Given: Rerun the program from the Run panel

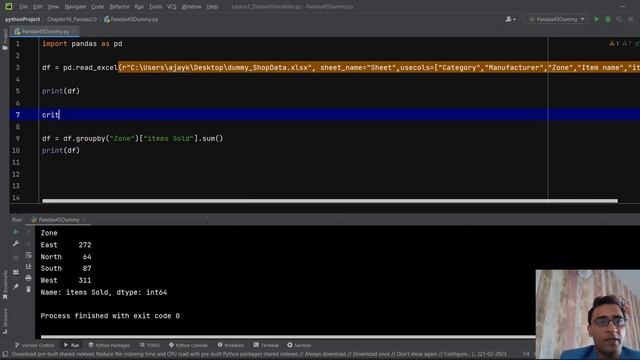Looking at the screenshot, I should pyautogui.click(x=16, y=232).
